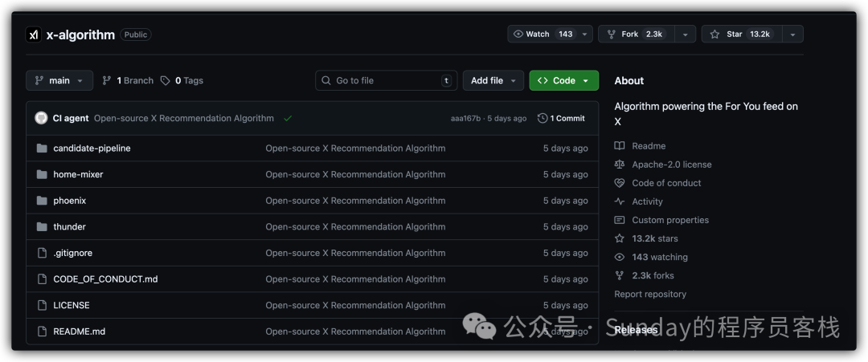Click the CODE_OF_CONDUCT.md file icon
868x362 pixels.
click(42, 279)
